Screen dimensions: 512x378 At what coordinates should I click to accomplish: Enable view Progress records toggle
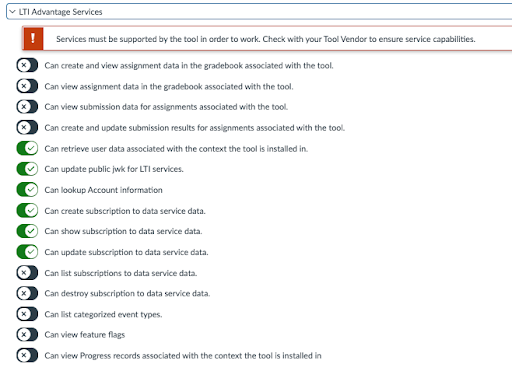coord(27,355)
